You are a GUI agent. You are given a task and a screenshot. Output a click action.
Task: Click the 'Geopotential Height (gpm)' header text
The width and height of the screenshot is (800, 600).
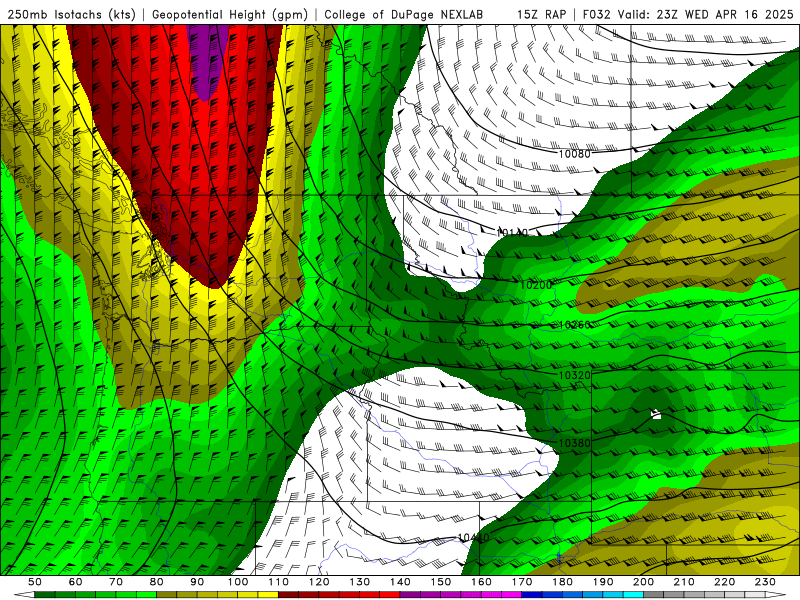230,14
